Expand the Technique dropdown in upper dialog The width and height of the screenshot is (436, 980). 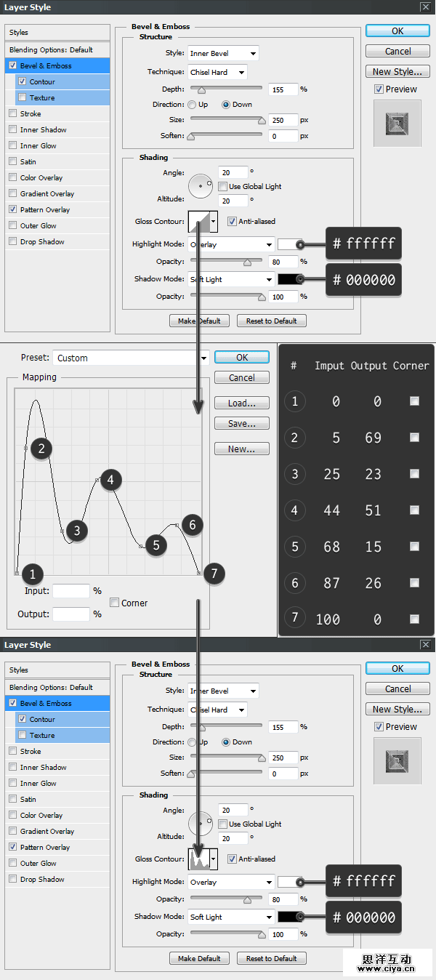pyautogui.click(x=217, y=72)
